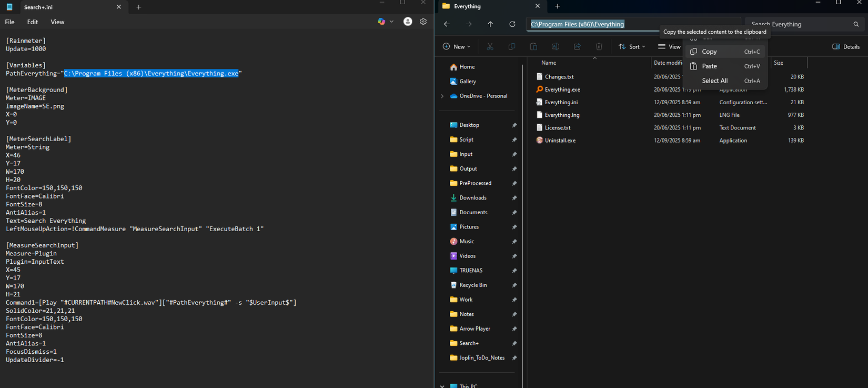Image resolution: width=868 pixels, height=388 pixels.
Task: Click the Notepad account profile icon
Action: click(408, 22)
